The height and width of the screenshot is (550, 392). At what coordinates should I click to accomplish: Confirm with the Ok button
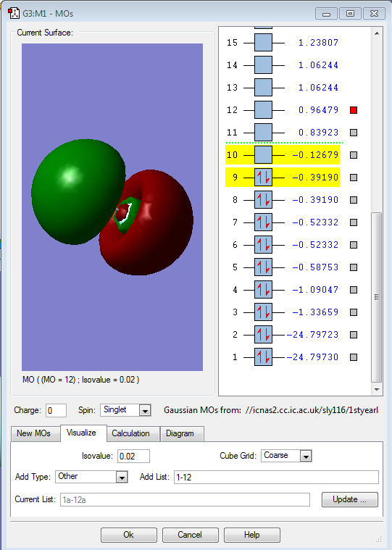coord(129,535)
